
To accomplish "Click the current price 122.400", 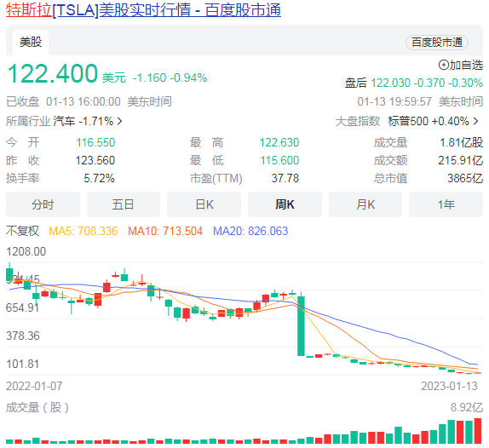I will [53, 73].
